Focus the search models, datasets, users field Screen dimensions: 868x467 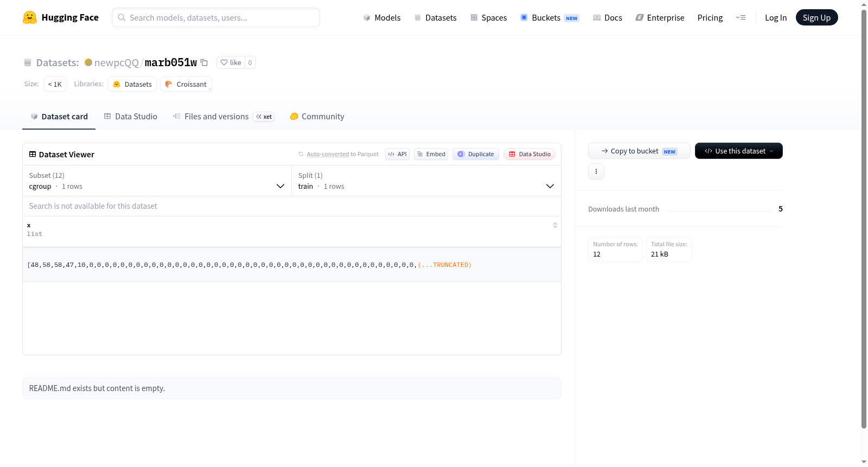pyautogui.click(x=216, y=17)
